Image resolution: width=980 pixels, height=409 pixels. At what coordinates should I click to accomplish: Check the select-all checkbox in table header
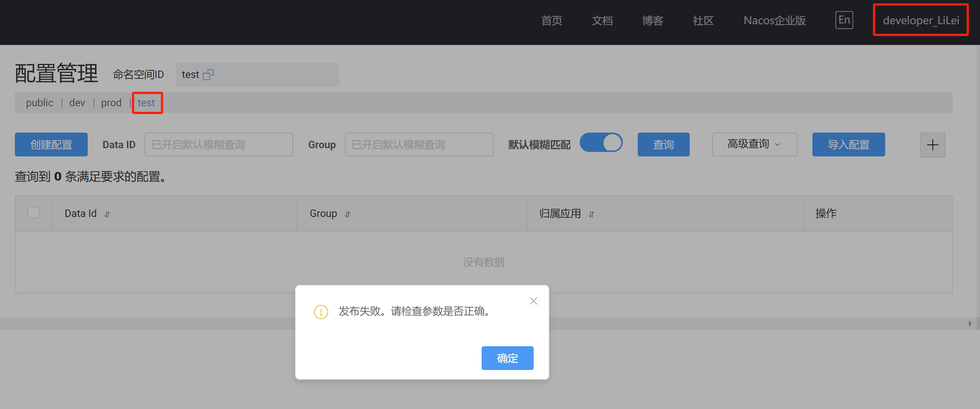tap(33, 212)
